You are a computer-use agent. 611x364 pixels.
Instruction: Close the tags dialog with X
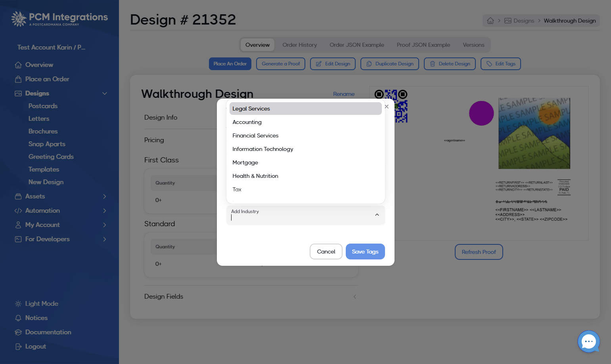[387, 107]
